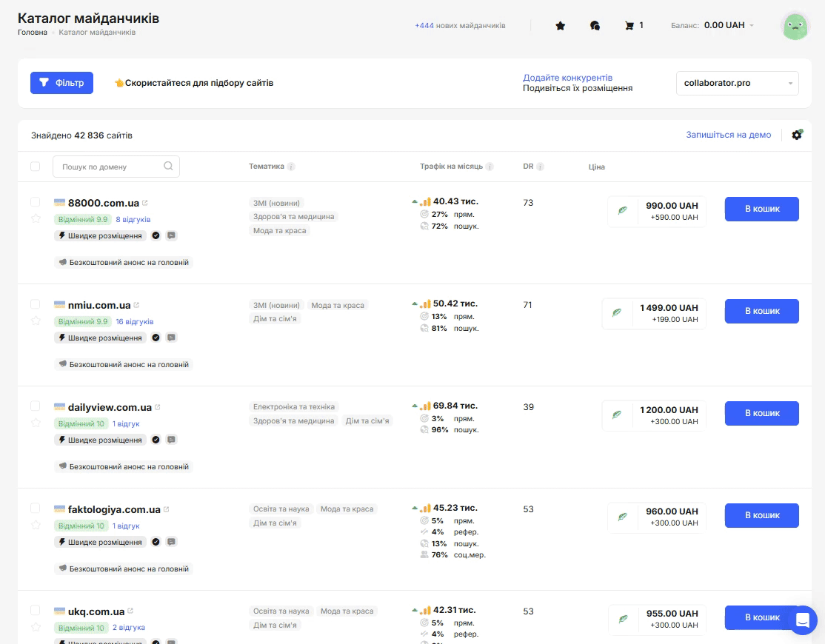Open 88000.com.ua external link icon
The width and height of the screenshot is (825, 644).
(x=145, y=203)
